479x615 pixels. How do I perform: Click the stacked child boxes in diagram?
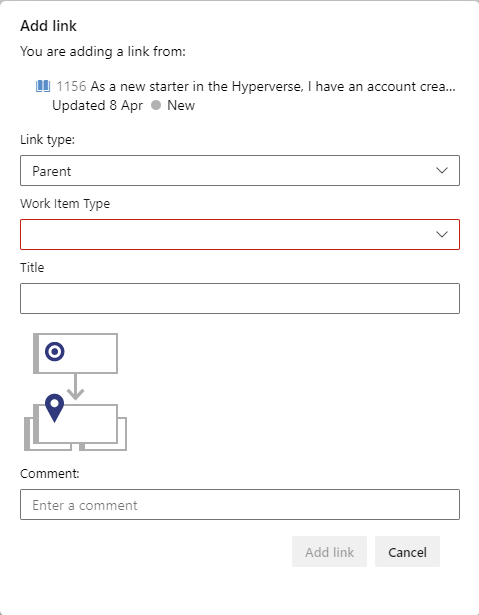click(75, 428)
